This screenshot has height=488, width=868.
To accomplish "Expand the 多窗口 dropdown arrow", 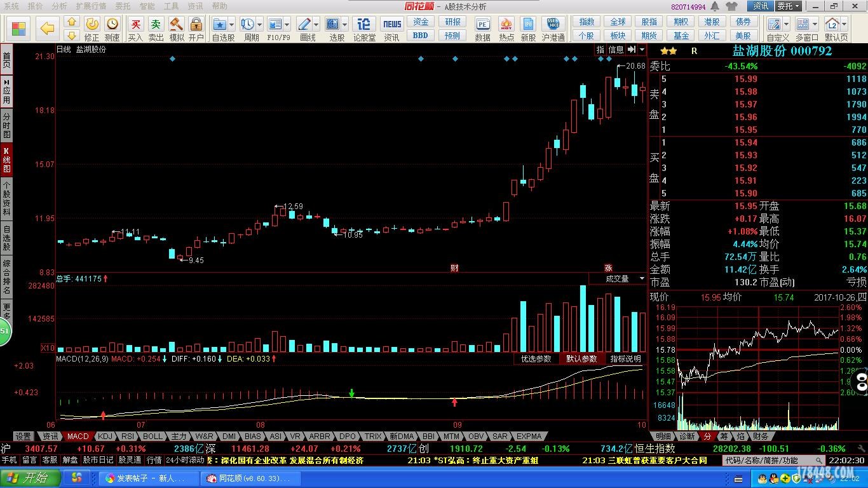I will click(x=815, y=25).
